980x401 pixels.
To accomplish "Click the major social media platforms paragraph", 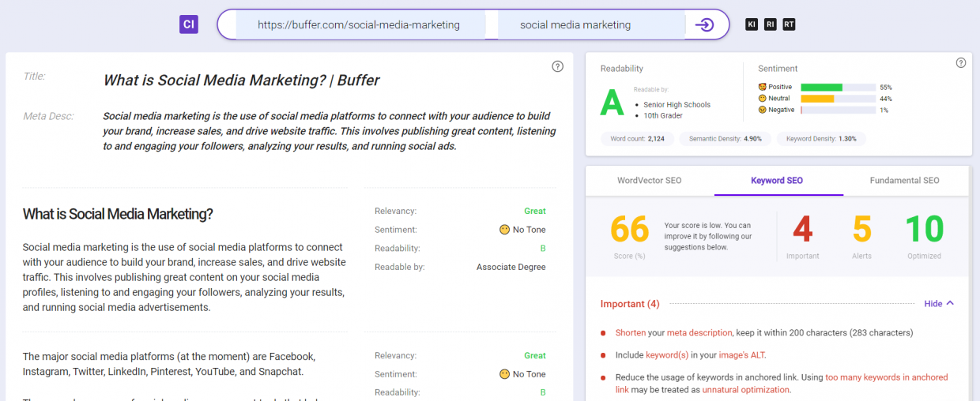I will click(169, 364).
